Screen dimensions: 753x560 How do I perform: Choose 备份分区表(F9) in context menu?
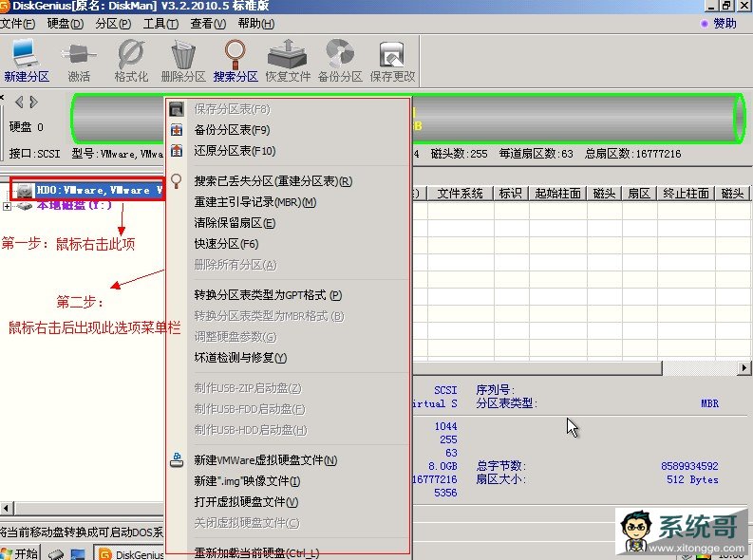tap(232, 130)
